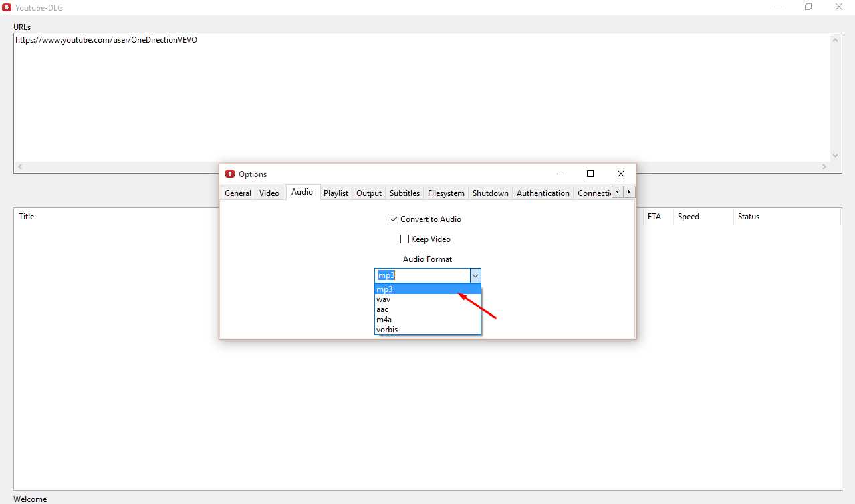Click the Audio Format dropdown arrow
Image resolution: width=855 pixels, height=504 pixels.
(475, 275)
